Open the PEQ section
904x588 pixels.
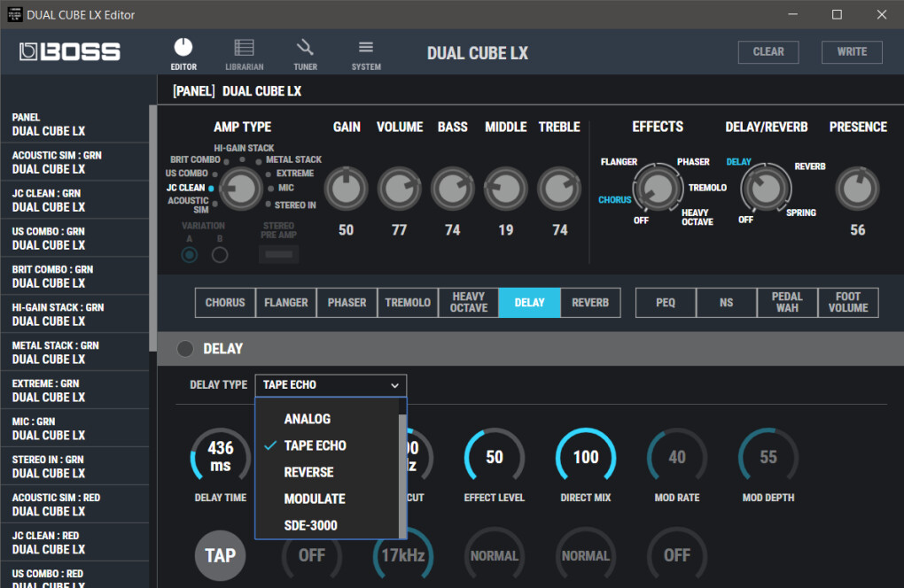coord(666,302)
